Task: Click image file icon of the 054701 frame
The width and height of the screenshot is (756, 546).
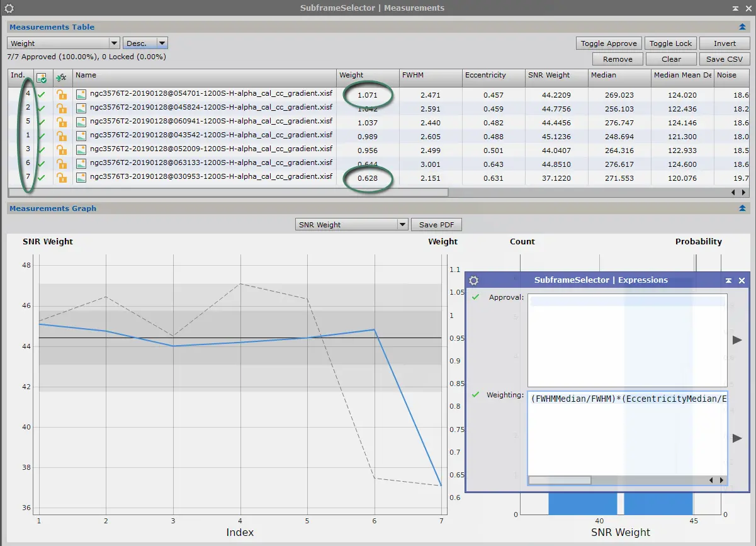Action: pos(81,94)
